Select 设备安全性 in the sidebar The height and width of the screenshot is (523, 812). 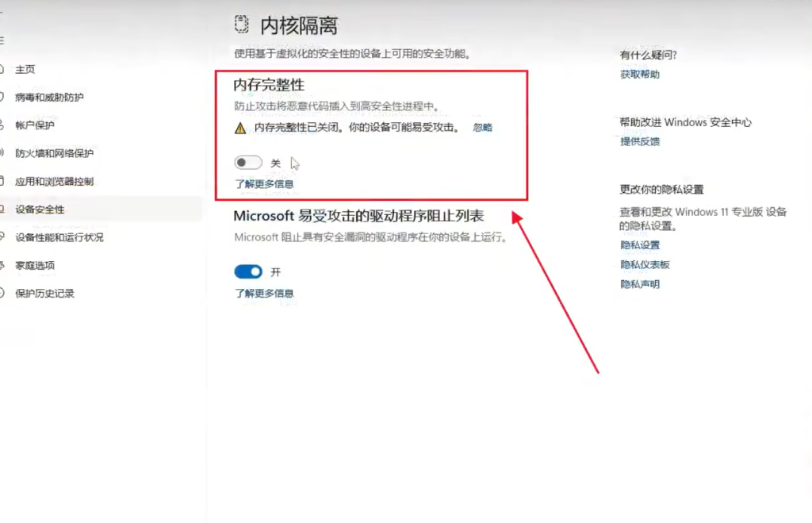pos(40,210)
